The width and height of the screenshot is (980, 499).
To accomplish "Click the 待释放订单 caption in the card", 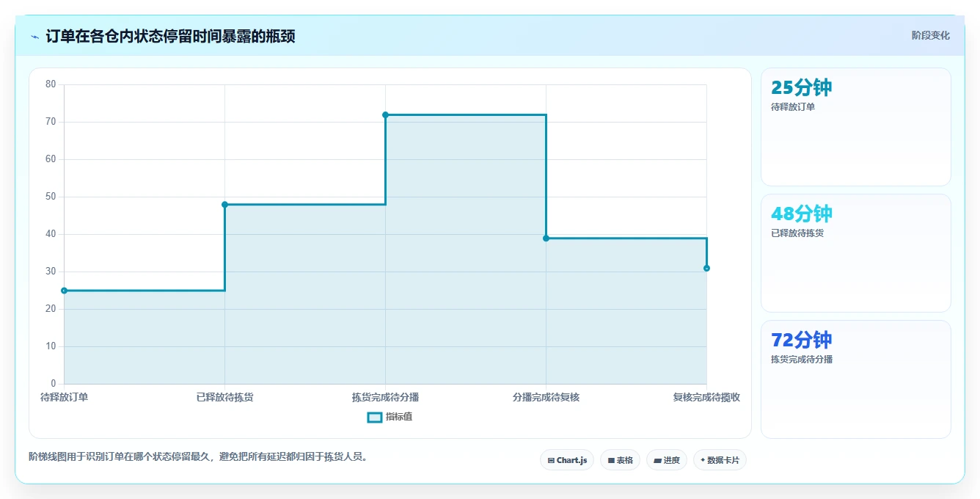I will click(x=793, y=107).
